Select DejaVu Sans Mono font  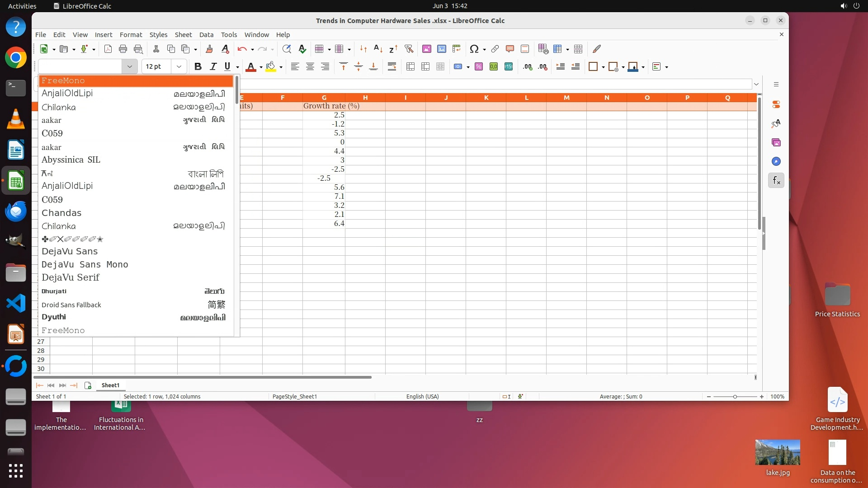[85, 264]
